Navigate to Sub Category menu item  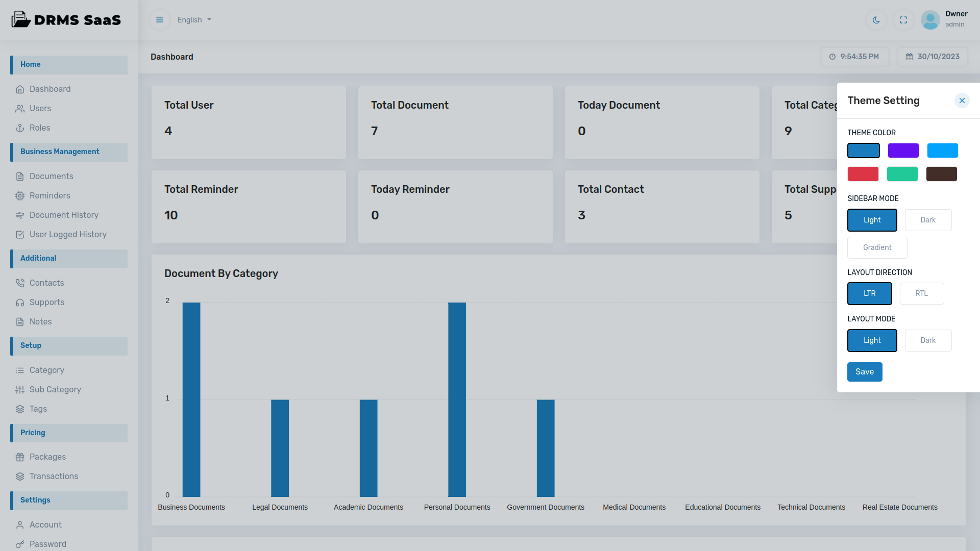55,390
